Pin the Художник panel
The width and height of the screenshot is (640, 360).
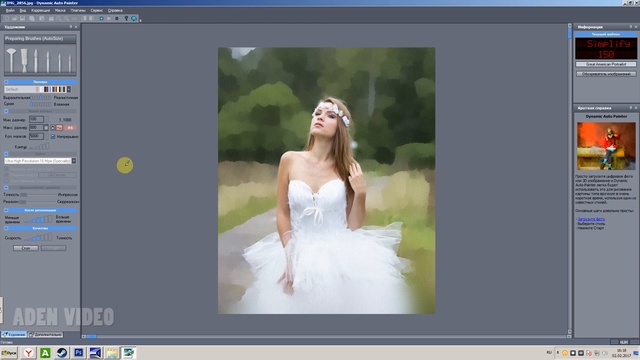coord(71,27)
